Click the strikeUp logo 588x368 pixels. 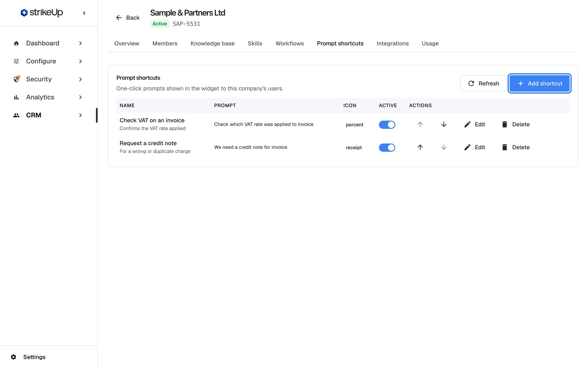42,13
